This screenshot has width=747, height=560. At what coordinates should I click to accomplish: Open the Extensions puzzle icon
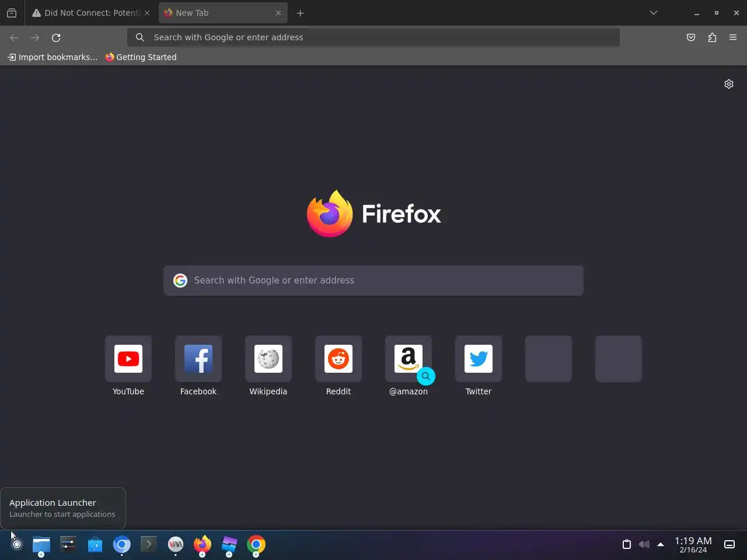[x=712, y=37]
